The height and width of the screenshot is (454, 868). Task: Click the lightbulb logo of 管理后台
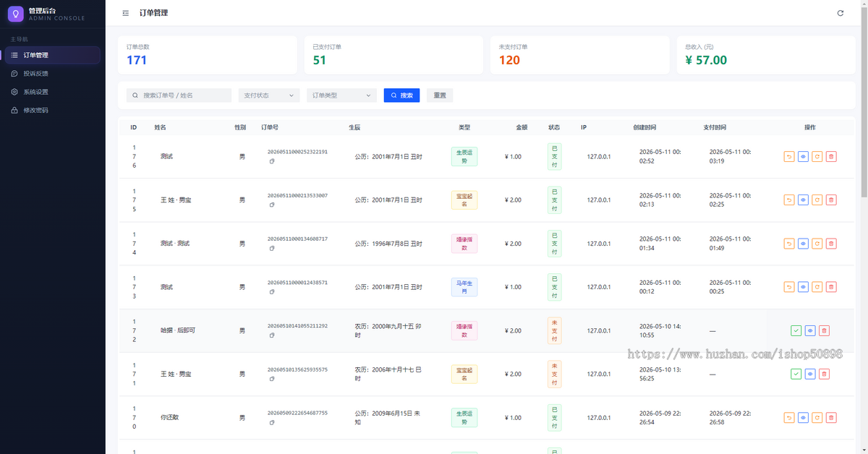point(15,14)
